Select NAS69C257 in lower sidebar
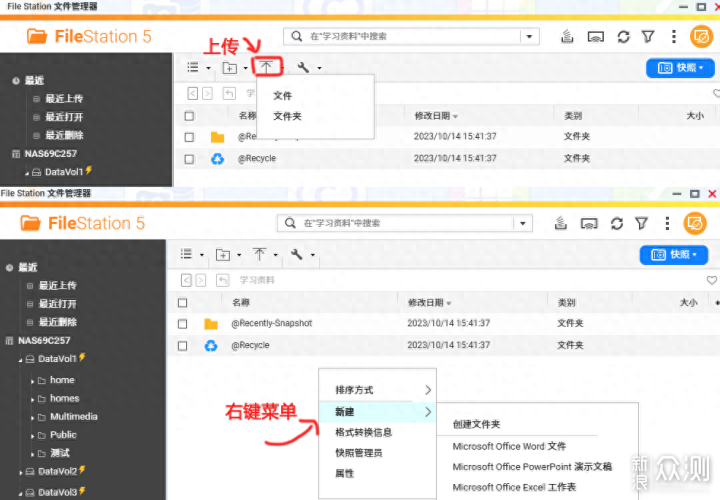 (x=44, y=340)
